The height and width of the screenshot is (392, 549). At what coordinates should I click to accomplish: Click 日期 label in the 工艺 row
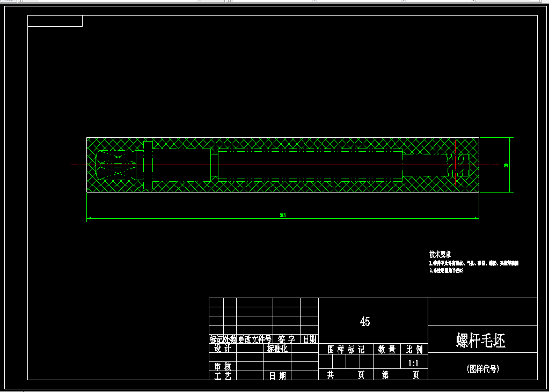[277, 376]
